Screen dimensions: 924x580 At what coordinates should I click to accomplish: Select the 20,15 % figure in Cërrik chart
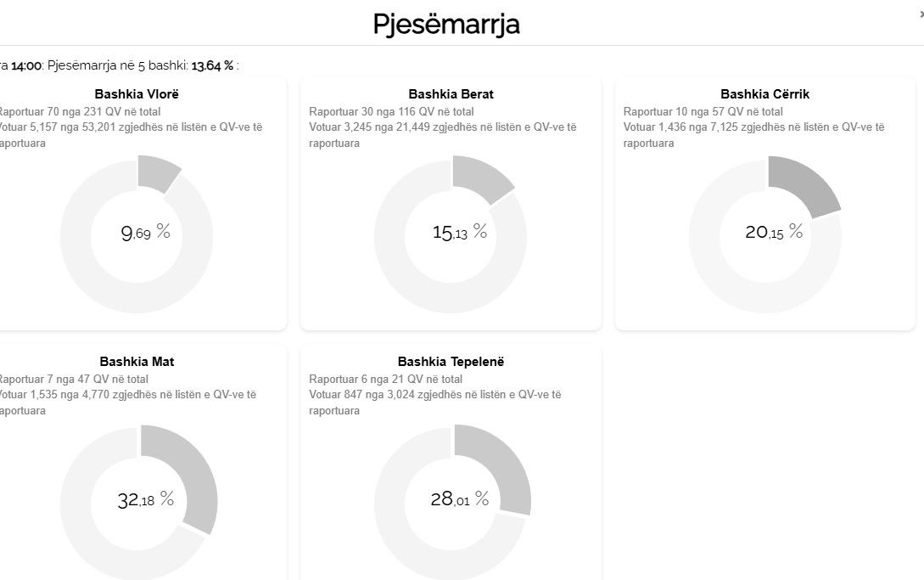(773, 232)
